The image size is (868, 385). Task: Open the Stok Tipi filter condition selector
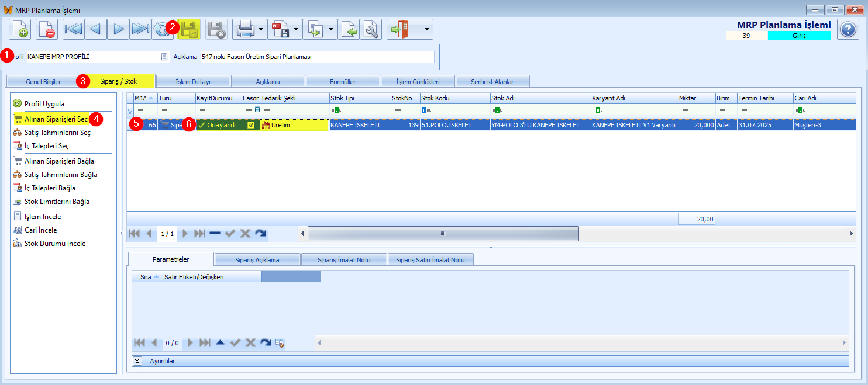pyautogui.click(x=336, y=109)
